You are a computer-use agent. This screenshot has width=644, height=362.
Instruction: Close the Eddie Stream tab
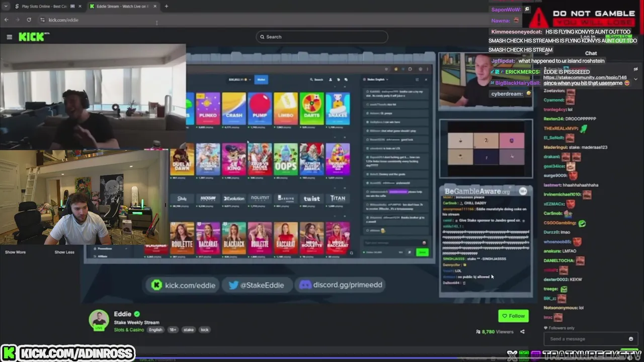click(155, 6)
